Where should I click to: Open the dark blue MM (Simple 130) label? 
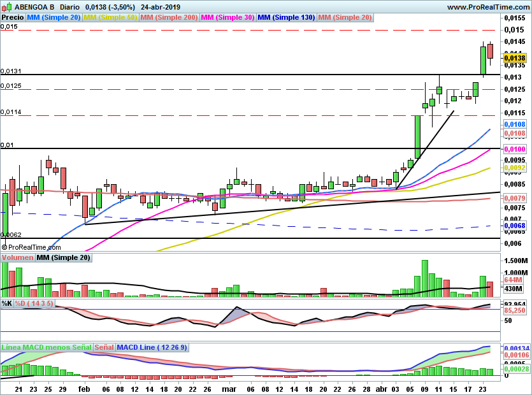tap(286, 17)
